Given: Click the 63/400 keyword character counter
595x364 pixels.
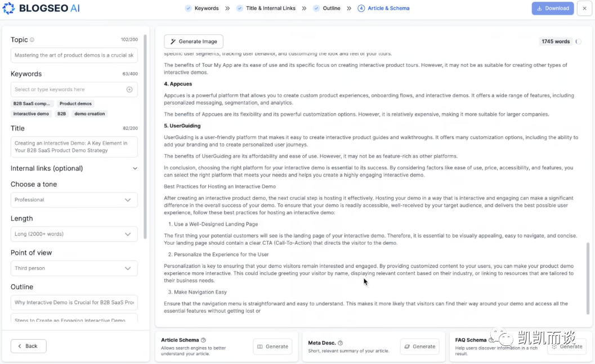Looking at the screenshot, I should point(130,74).
